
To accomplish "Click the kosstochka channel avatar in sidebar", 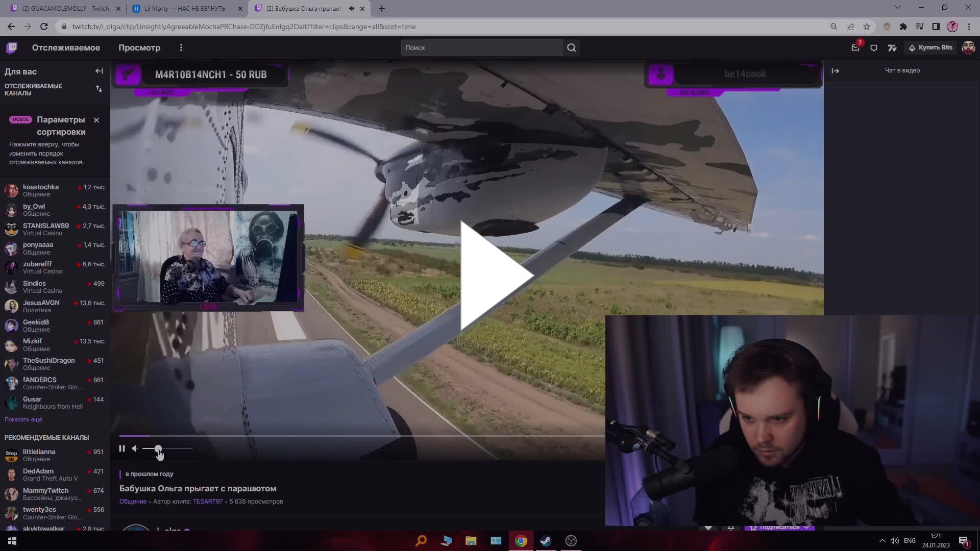I will click(11, 190).
